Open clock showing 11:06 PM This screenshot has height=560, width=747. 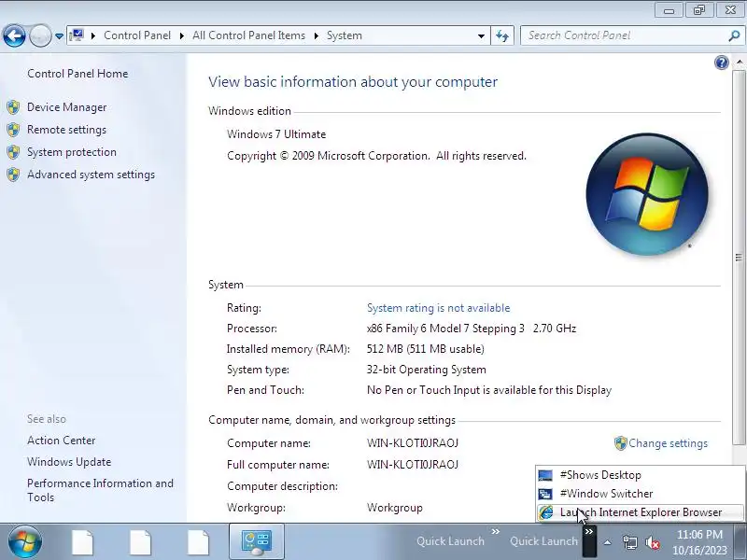coord(699,542)
